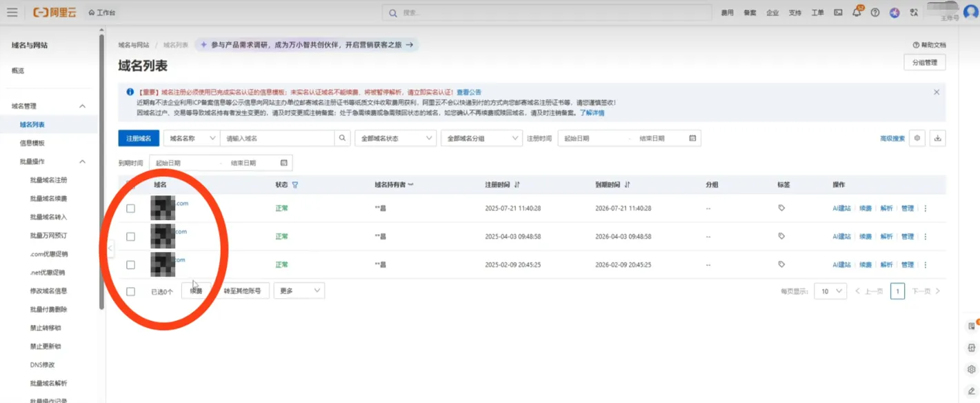Open the 全部域名分组 dropdown

[481, 138]
